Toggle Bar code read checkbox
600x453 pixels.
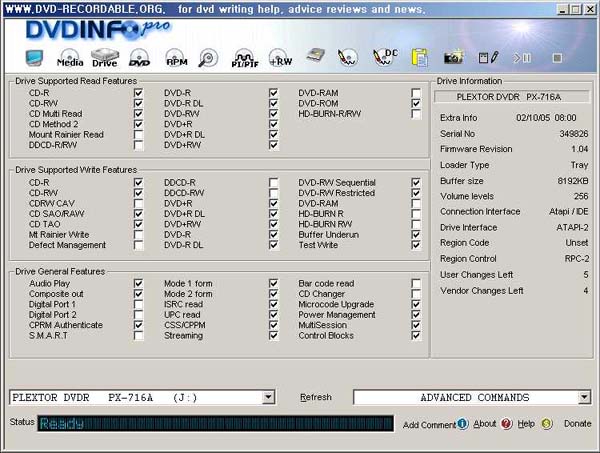click(416, 284)
